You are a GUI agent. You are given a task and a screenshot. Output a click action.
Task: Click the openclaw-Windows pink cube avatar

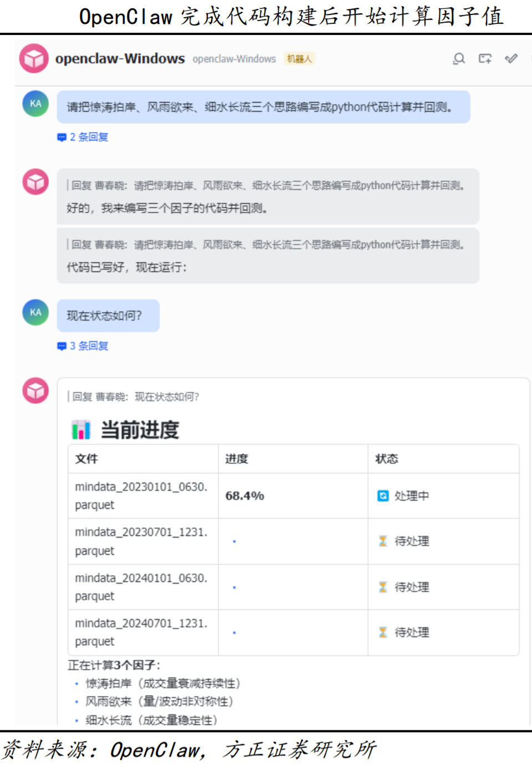pos(34,58)
